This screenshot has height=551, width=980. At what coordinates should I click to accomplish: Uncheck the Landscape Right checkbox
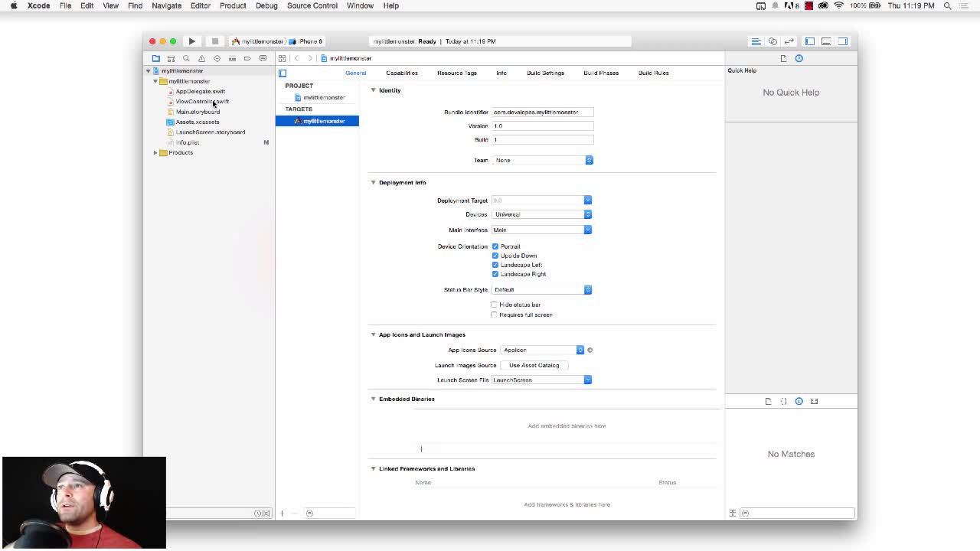(495, 274)
